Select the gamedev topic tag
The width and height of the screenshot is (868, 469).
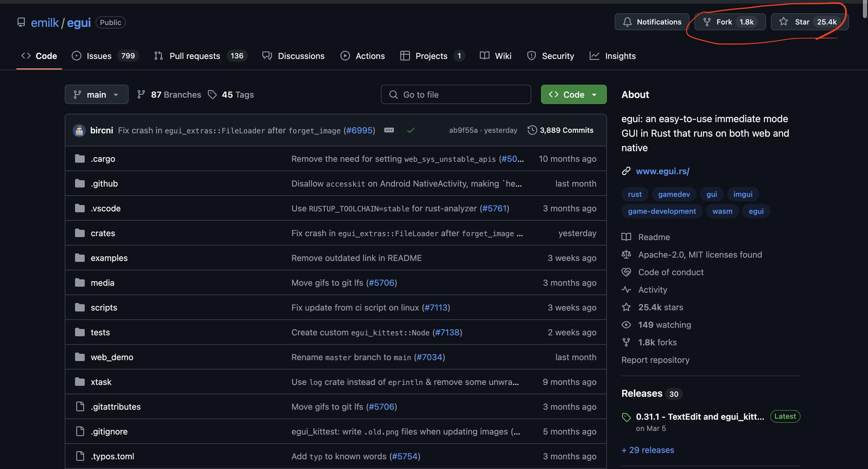(674, 194)
